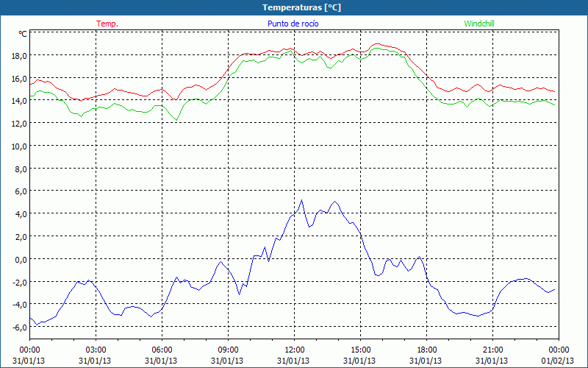Click the 2,0 y-axis value
Viewport: 588px width, 368px height.
pos(21,237)
